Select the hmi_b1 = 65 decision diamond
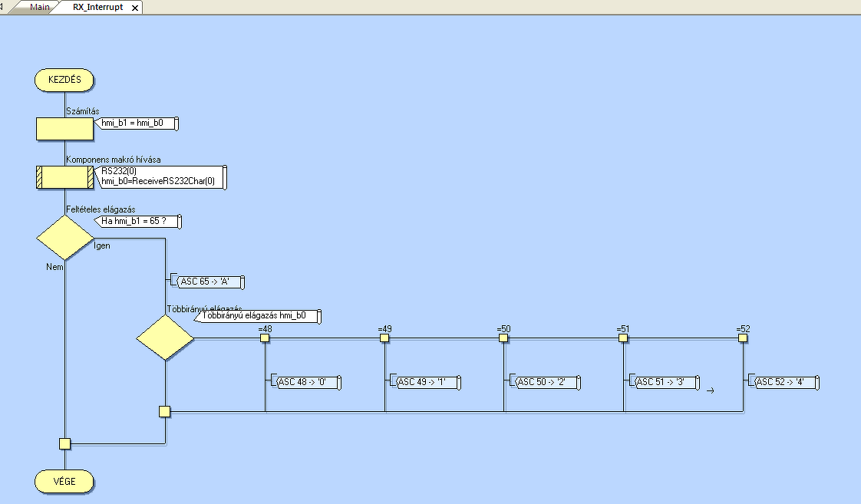The image size is (861, 504). (x=64, y=238)
